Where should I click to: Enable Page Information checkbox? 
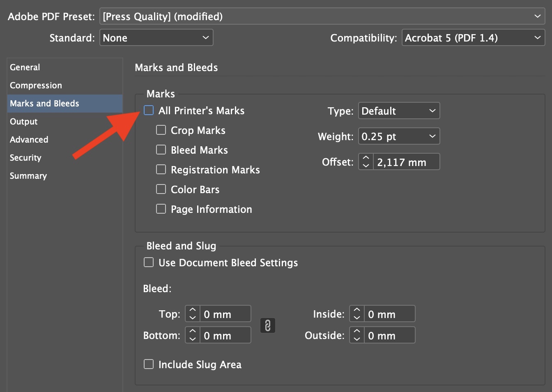tap(161, 209)
